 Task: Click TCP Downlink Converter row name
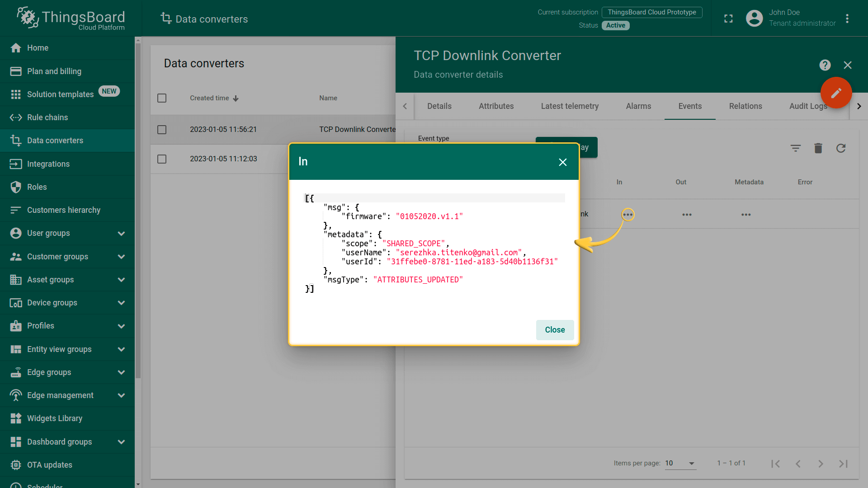point(357,130)
